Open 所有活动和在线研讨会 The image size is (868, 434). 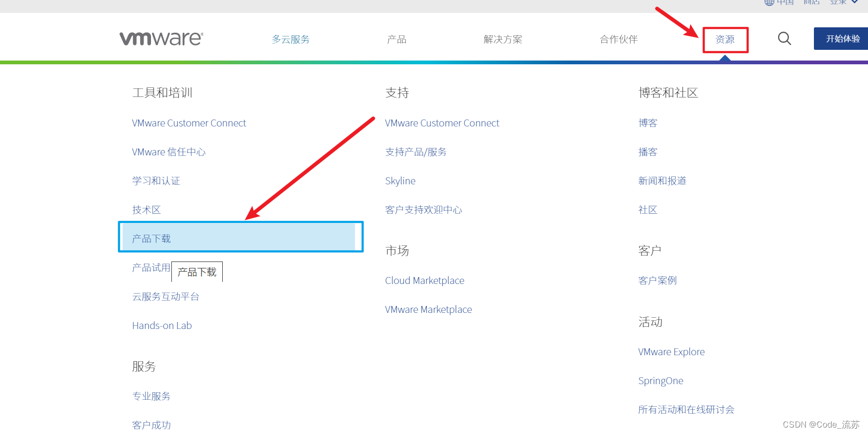pos(686,410)
